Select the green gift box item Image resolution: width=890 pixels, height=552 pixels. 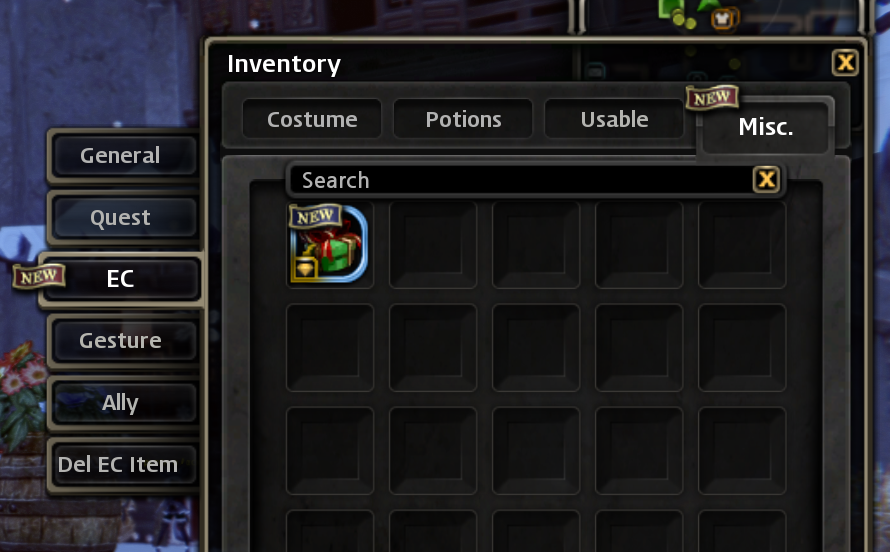pyautogui.click(x=329, y=244)
